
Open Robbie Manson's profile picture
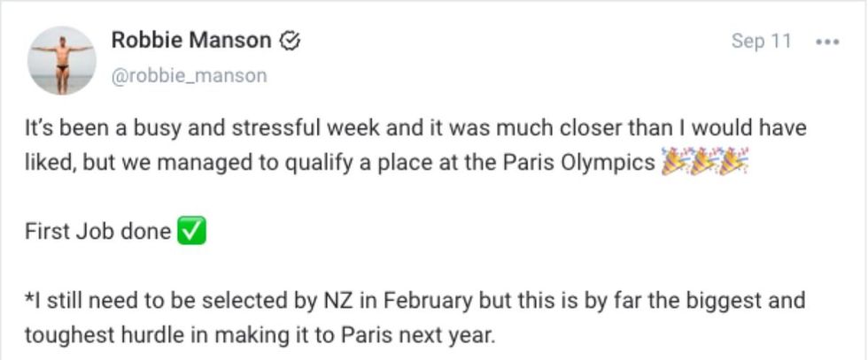(x=61, y=60)
